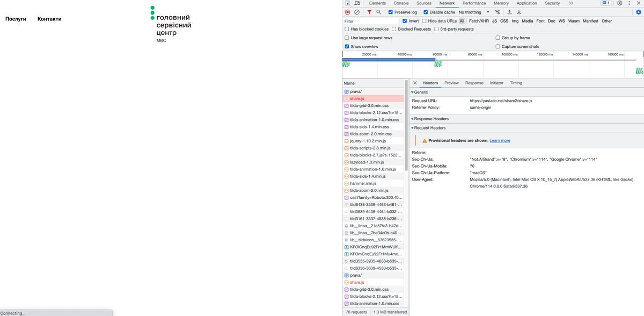Open the No throttling dropdown

coord(474,12)
